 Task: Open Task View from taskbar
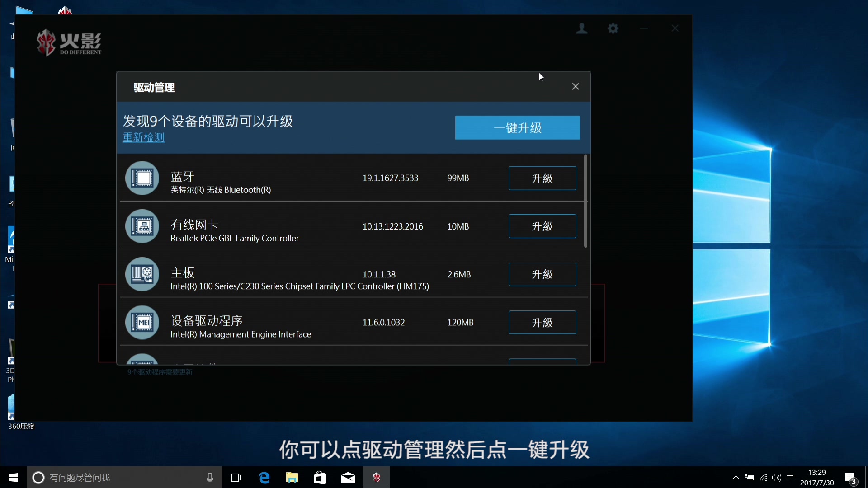tap(235, 477)
